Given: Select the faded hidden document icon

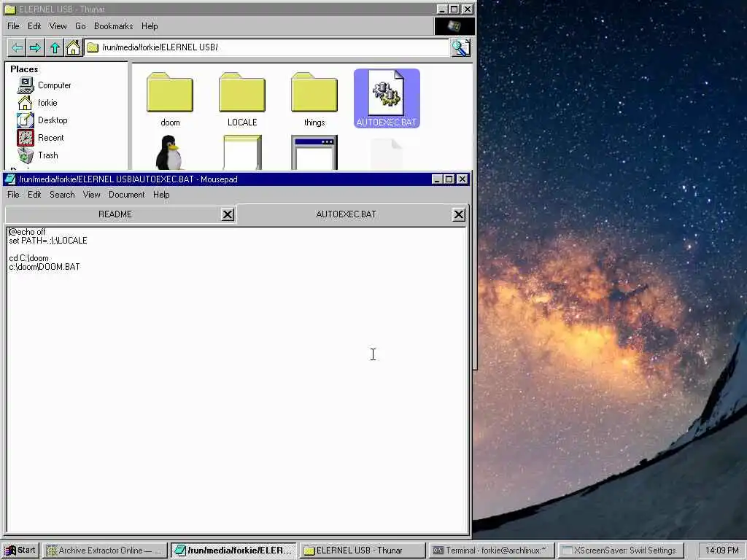Looking at the screenshot, I should 387,153.
